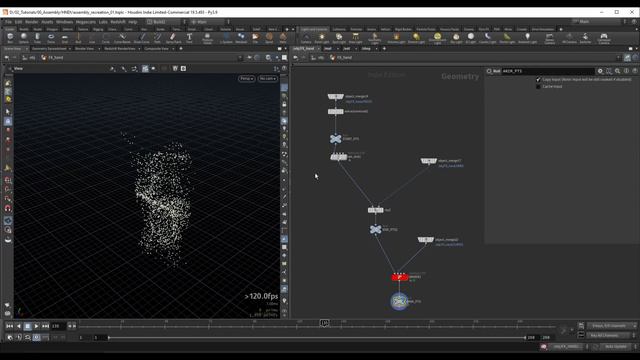Select the Helix shelf tool
Viewport: 640px width, 360px height.
283,38
